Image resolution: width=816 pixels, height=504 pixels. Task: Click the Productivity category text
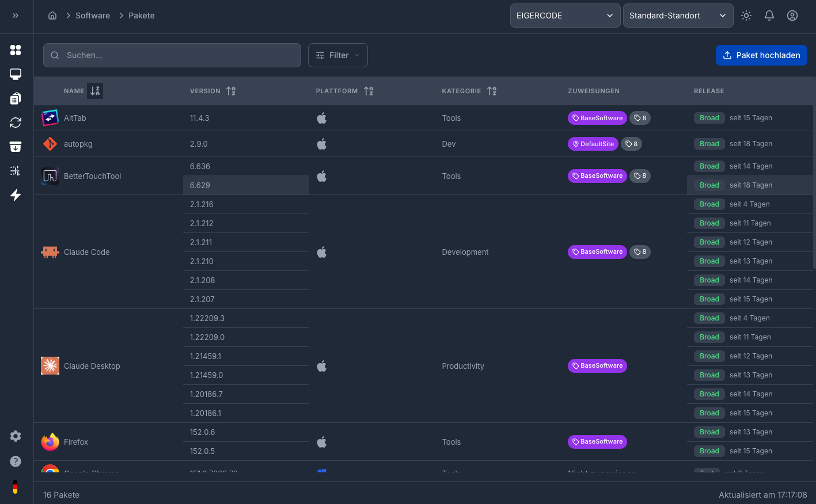point(463,366)
